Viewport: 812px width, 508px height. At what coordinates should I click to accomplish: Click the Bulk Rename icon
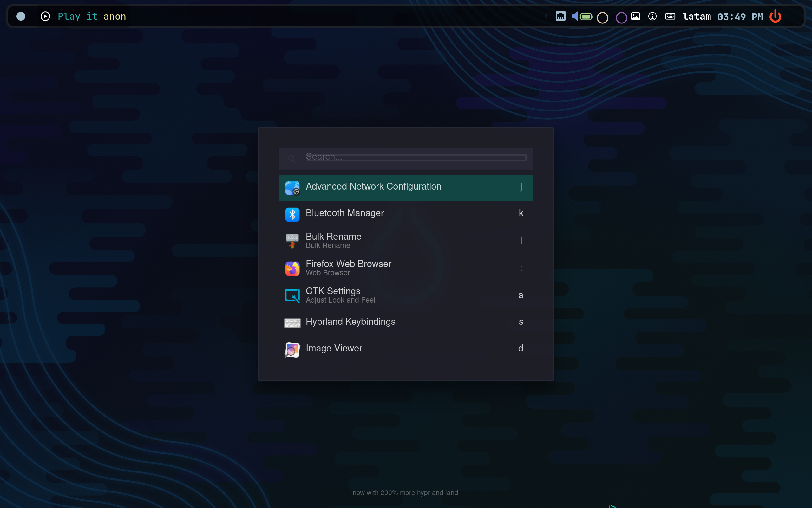[x=292, y=241]
